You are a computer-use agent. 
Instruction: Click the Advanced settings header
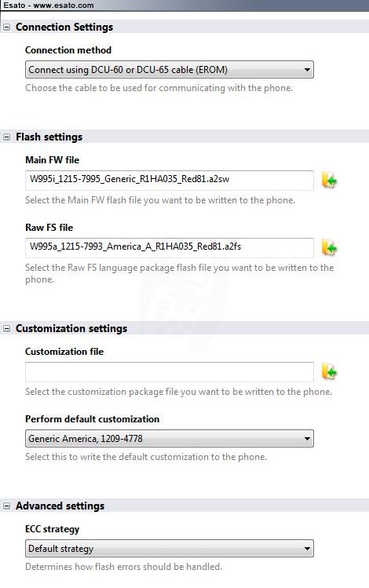(x=60, y=506)
